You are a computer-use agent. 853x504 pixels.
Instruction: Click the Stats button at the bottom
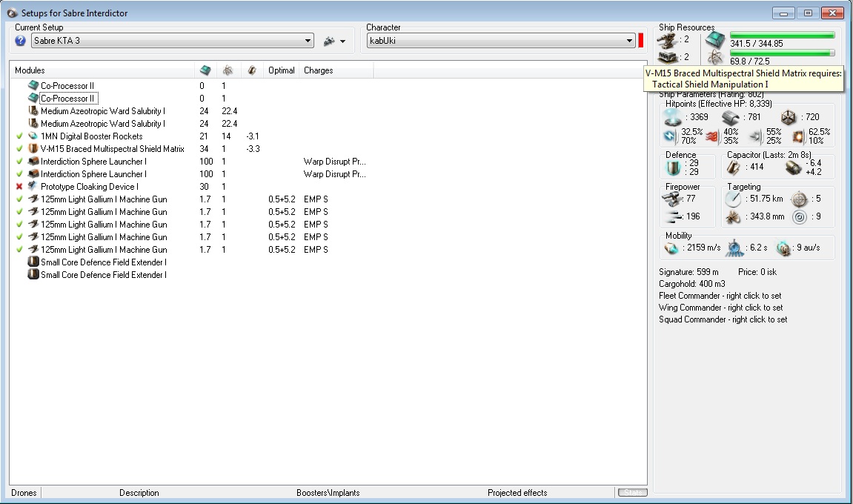click(633, 493)
